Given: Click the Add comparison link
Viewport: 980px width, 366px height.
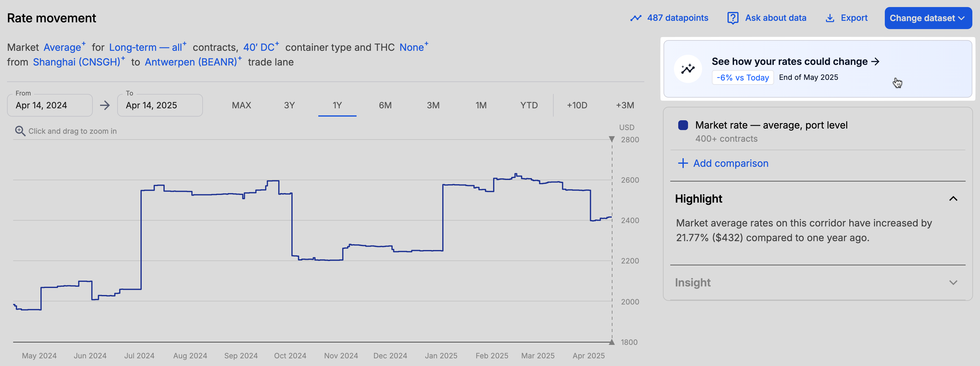Looking at the screenshot, I should (731, 163).
